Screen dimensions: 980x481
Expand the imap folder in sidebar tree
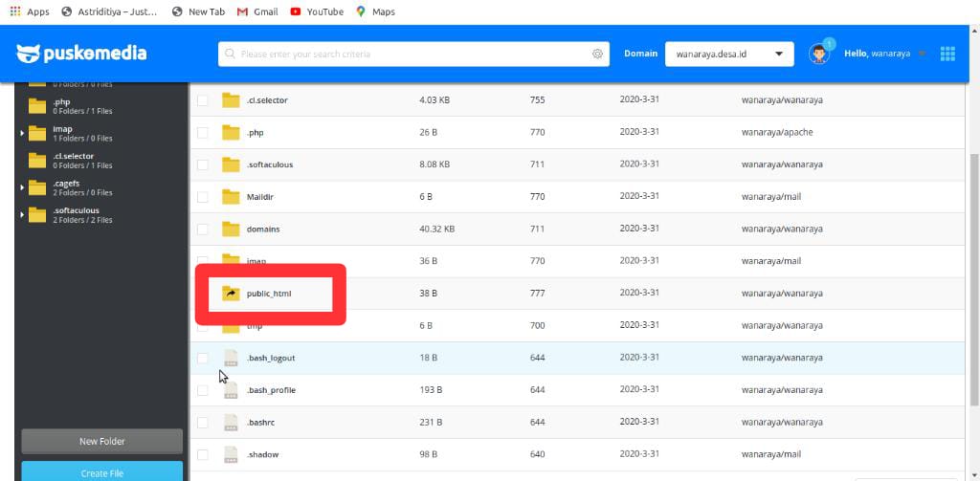click(x=22, y=134)
